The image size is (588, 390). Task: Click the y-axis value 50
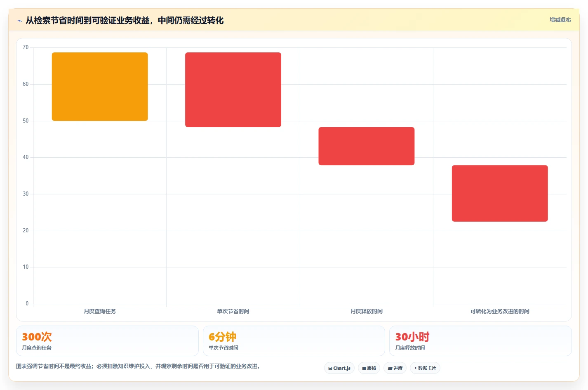pos(26,121)
